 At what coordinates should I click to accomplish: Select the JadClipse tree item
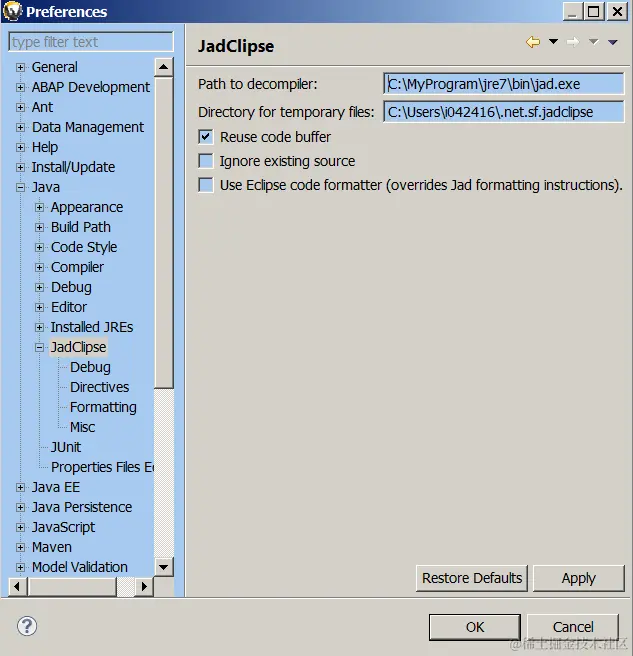[78, 347]
